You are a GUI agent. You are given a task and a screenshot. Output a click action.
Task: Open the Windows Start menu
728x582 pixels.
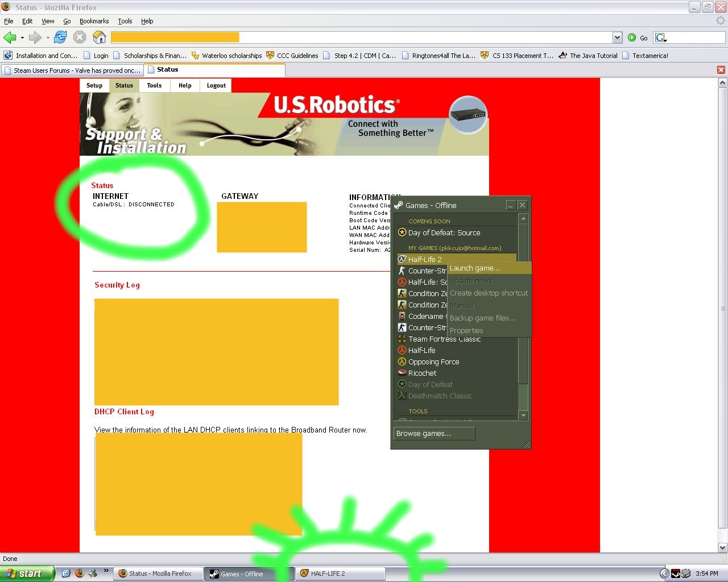tap(27, 573)
